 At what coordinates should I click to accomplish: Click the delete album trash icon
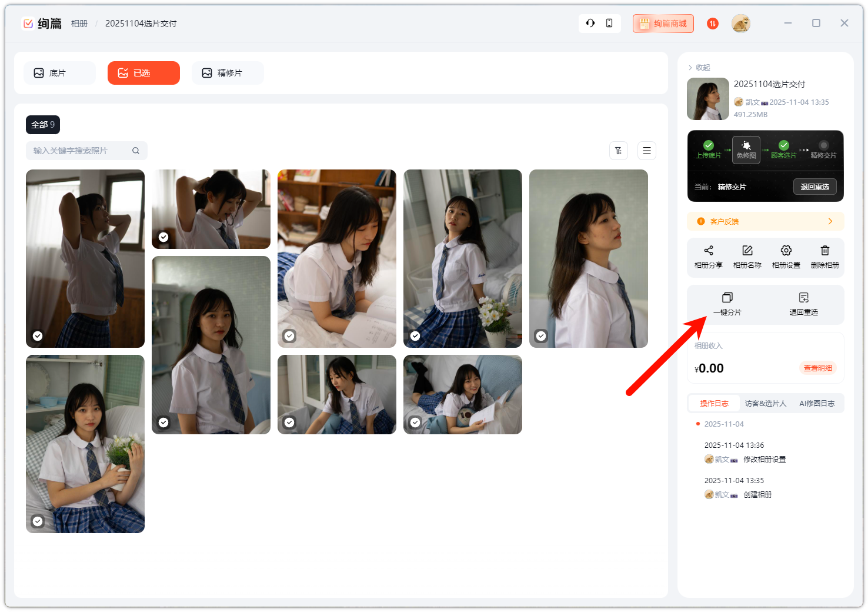(x=824, y=251)
